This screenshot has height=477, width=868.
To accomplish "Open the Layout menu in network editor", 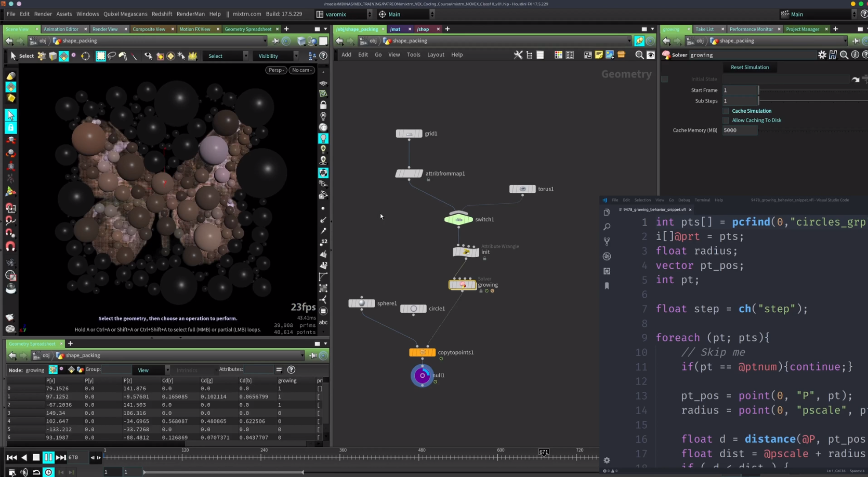I will [436, 55].
